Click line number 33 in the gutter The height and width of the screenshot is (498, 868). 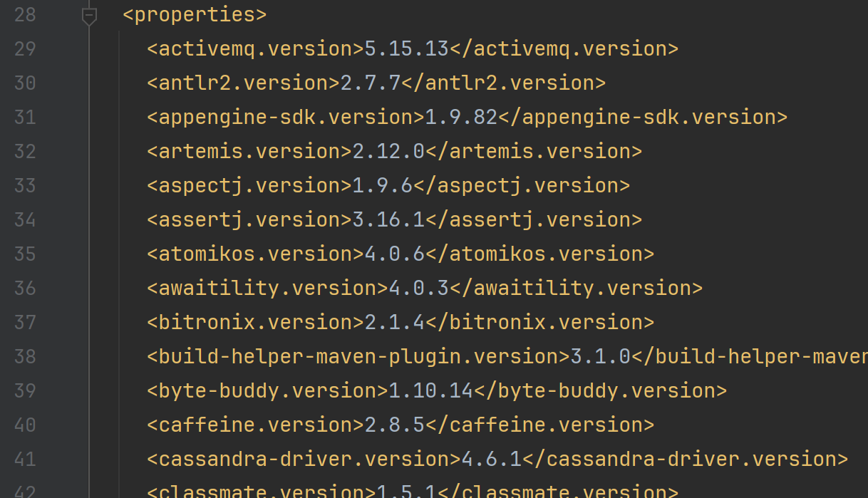point(25,186)
